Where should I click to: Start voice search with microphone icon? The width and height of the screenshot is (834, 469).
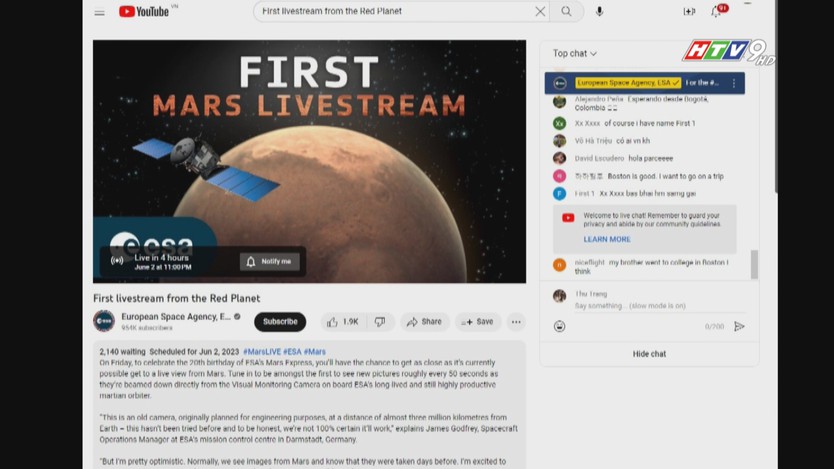tap(599, 11)
